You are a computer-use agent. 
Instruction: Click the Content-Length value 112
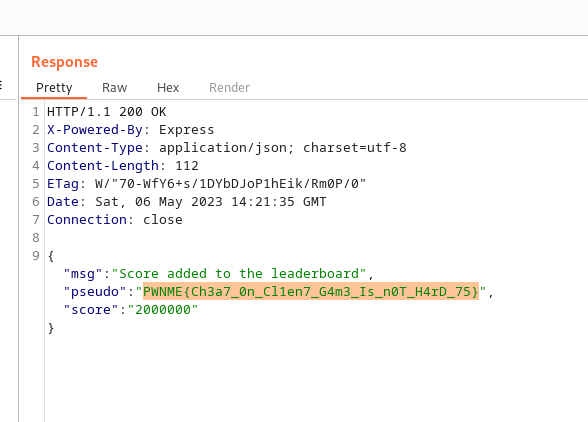pos(187,166)
